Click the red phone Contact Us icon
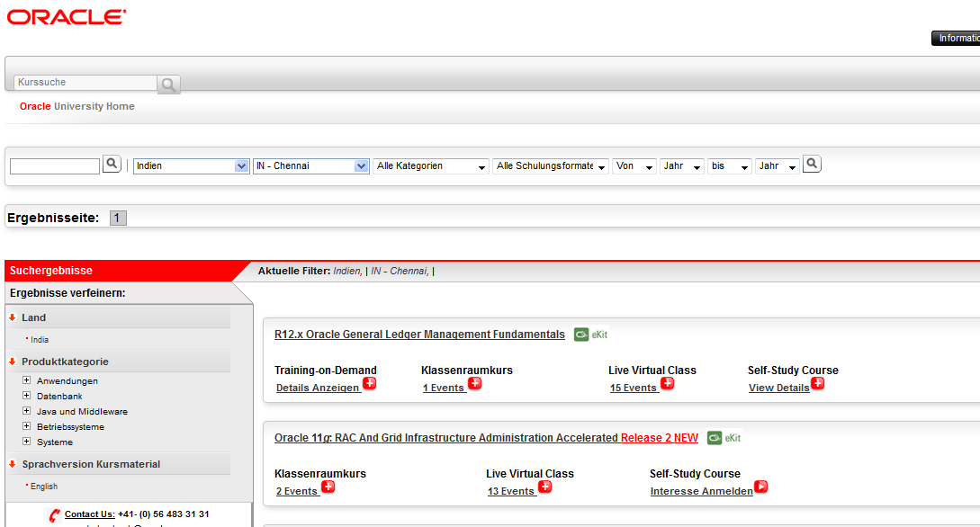The width and height of the screenshot is (980, 527). coord(54,515)
